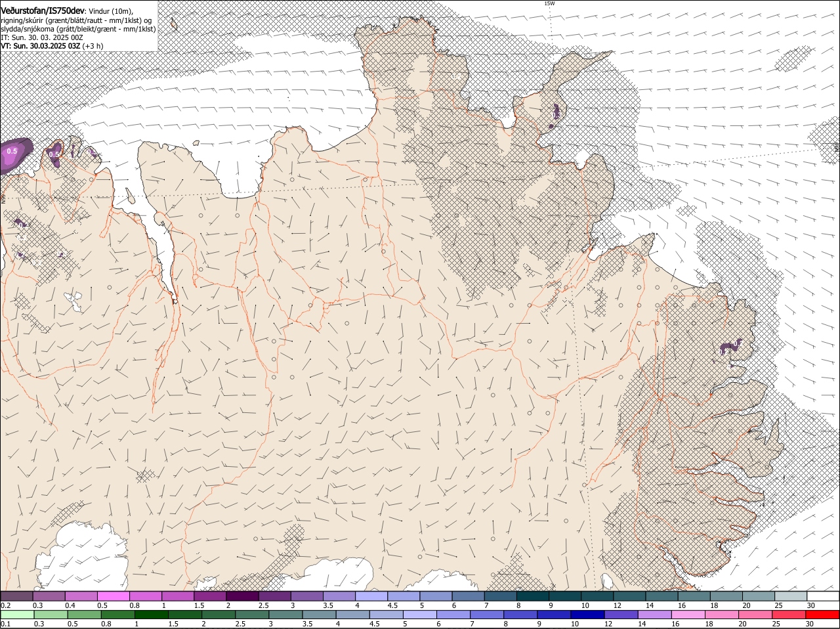Select upper legend swatch between 20 and 25
This screenshot has width=840, height=629.
pos(759,596)
